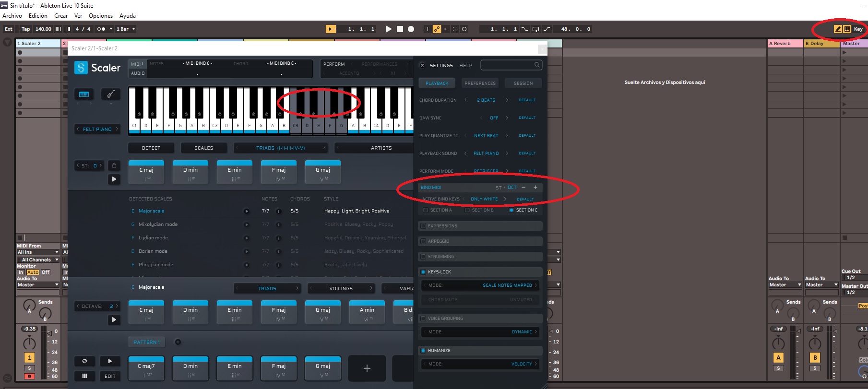Open the Archivo menu

click(x=12, y=16)
